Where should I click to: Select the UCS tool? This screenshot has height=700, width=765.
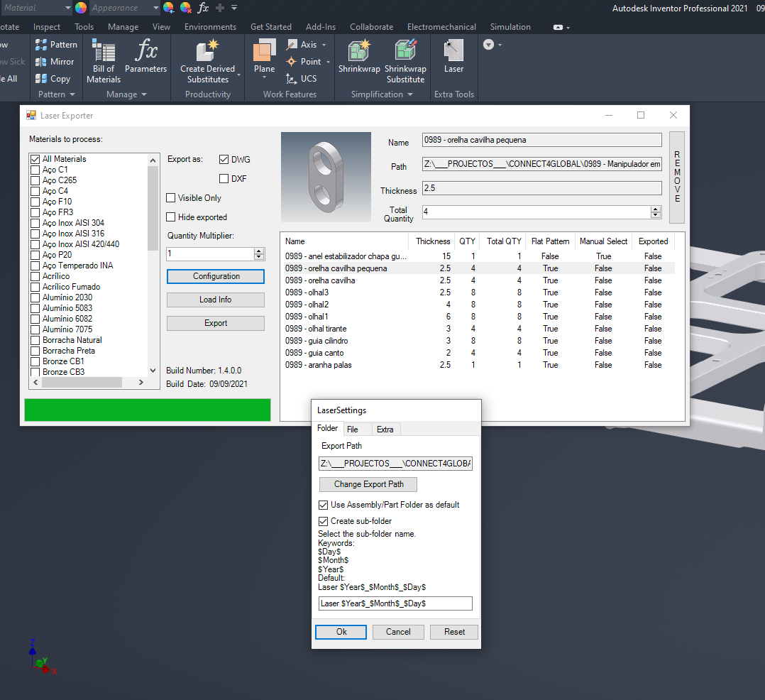pyautogui.click(x=302, y=79)
